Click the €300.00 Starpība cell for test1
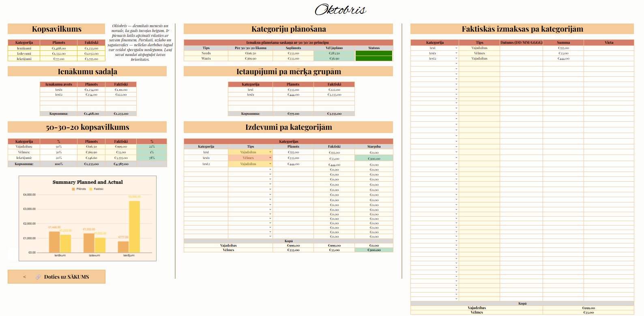The height and width of the screenshot is (316, 644). pyautogui.click(x=374, y=158)
